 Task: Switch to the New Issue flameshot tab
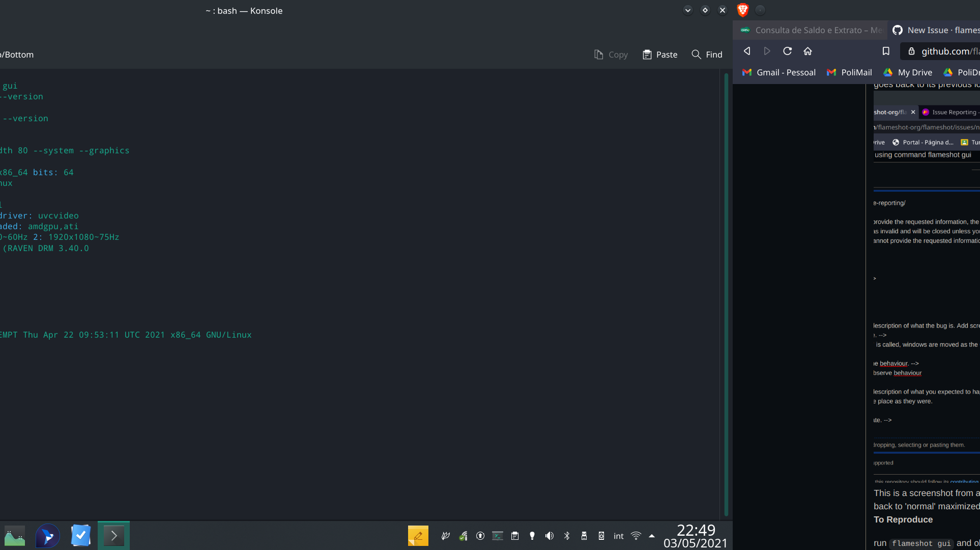point(939,30)
